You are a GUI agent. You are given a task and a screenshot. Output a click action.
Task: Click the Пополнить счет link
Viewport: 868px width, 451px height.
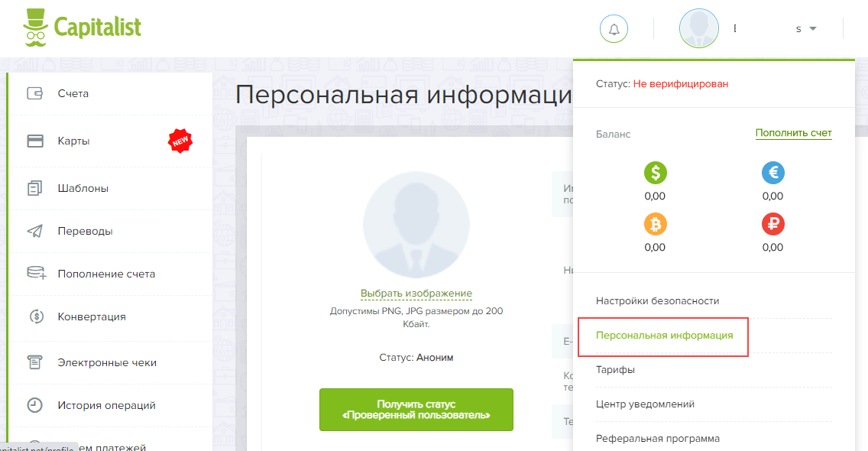point(793,133)
